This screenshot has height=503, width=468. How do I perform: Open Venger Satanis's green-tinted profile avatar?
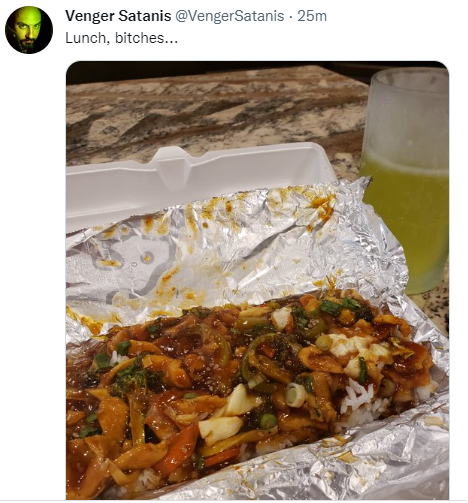pos(29,30)
